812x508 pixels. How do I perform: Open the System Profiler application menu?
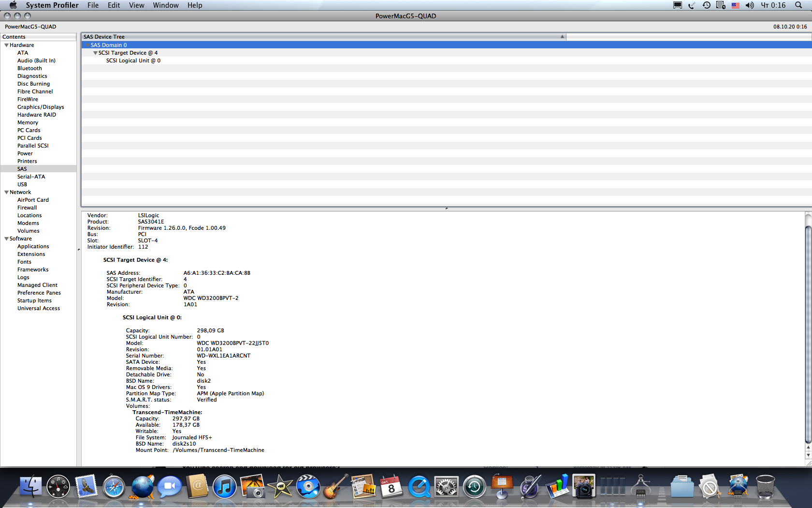pyautogui.click(x=52, y=5)
